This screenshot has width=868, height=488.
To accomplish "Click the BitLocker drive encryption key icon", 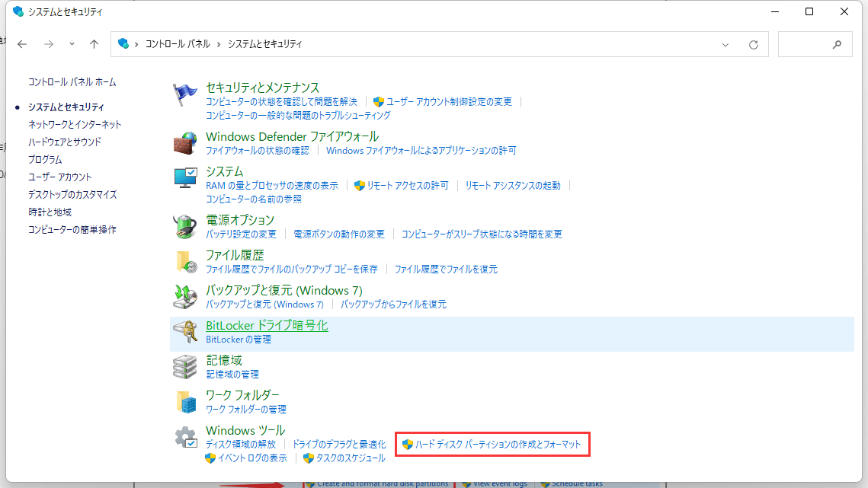I will pyautogui.click(x=184, y=332).
